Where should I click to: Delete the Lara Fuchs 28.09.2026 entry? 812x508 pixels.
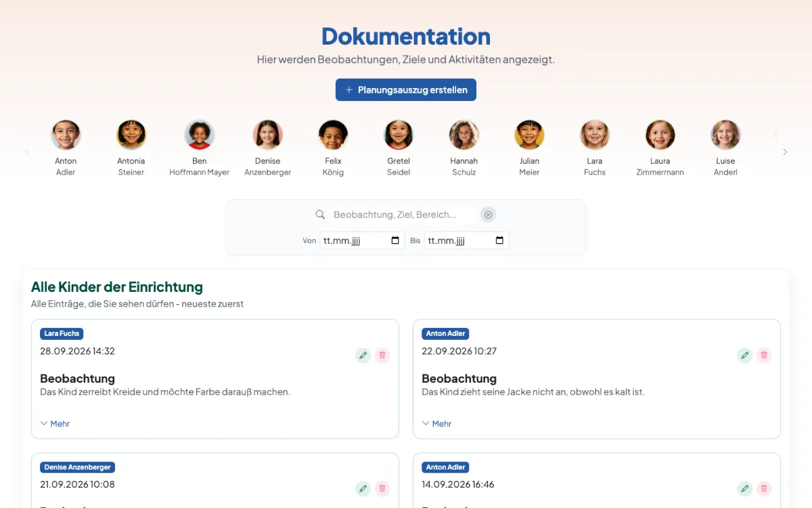(382, 355)
